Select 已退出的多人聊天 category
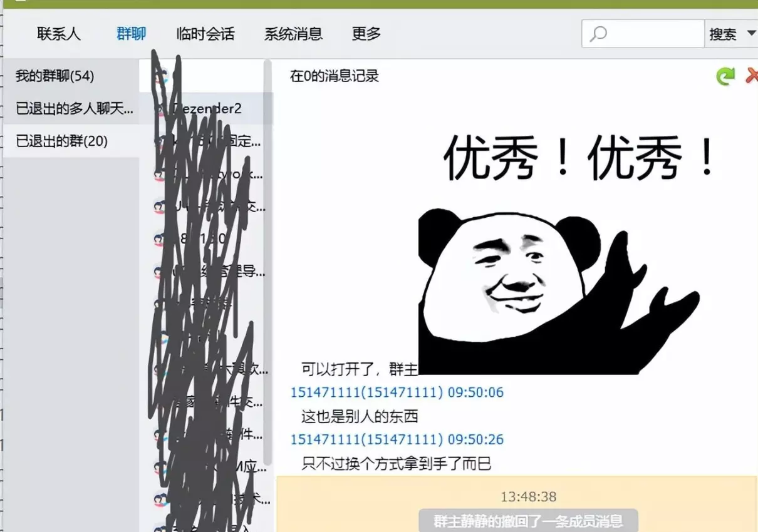The image size is (758, 532). pos(71,109)
